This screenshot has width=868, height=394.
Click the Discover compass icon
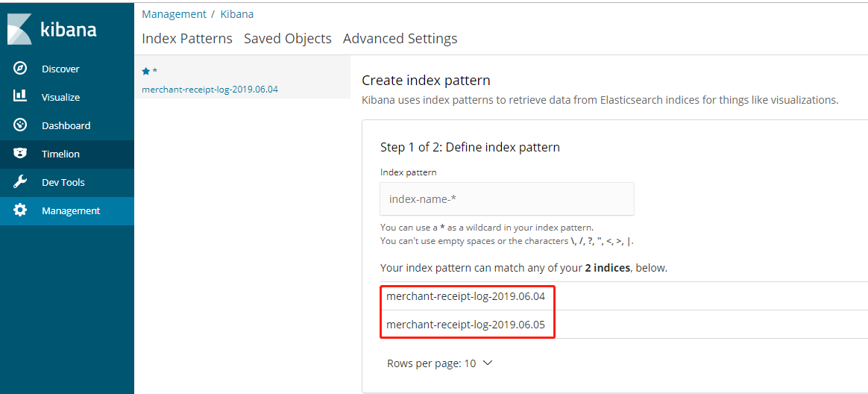pos(20,69)
